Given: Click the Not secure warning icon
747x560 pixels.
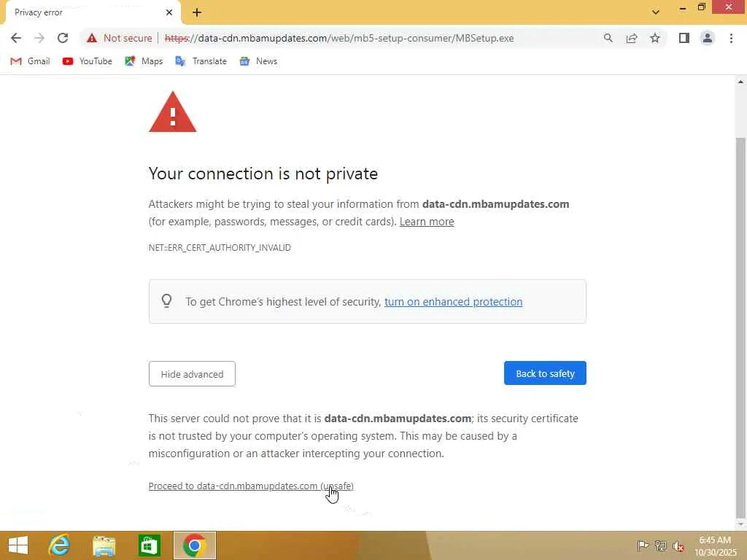Looking at the screenshot, I should tap(91, 38).
